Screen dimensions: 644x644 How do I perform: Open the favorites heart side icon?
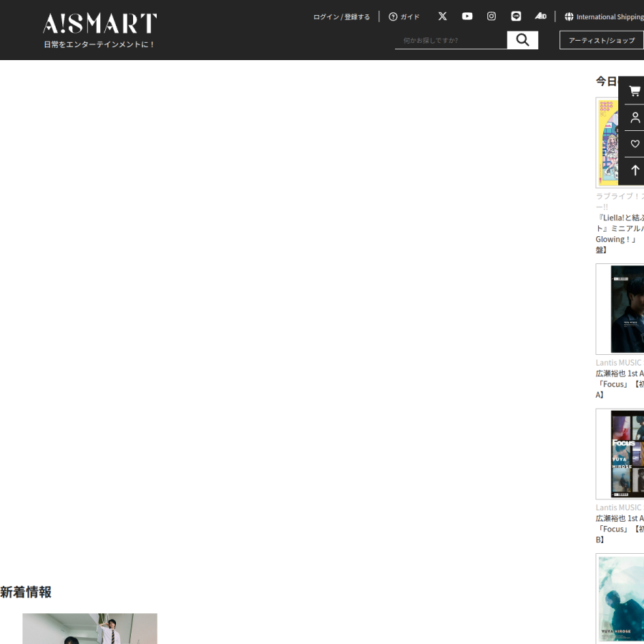[635, 144]
